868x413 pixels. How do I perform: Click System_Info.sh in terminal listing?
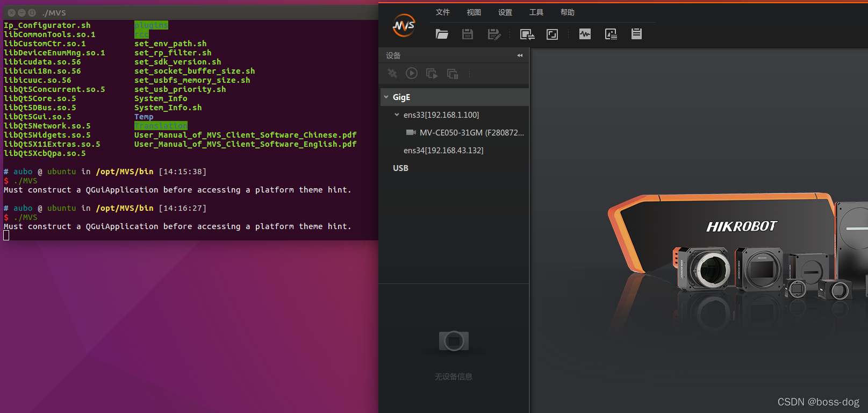[x=168, y=108]
